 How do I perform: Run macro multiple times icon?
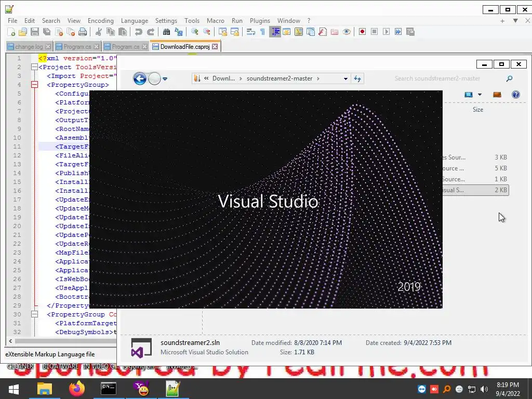pos(398,32)
